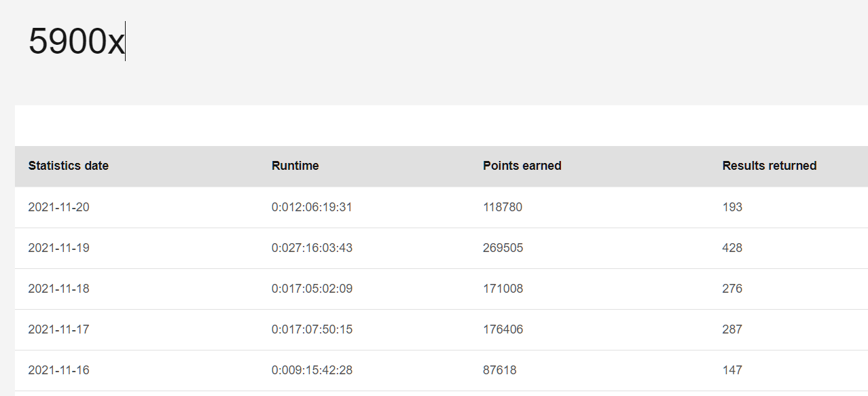Click runtime value 0:027:16:03:43

[x=312, y=248]
